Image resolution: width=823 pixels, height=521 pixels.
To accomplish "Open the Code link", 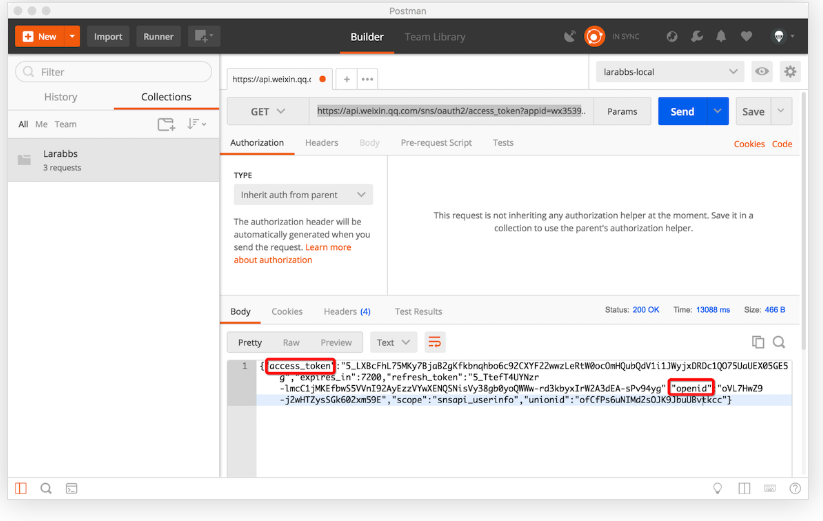I will 782,144.
